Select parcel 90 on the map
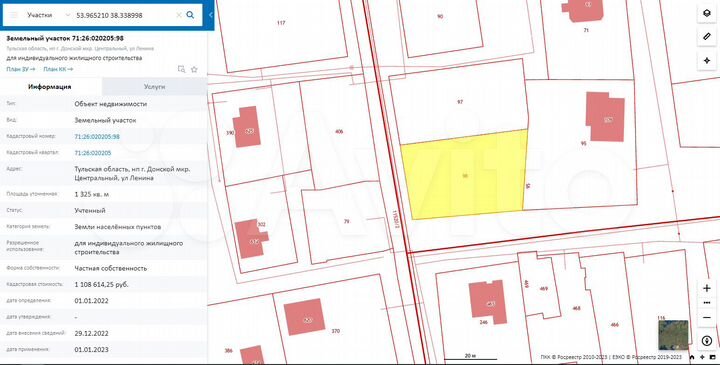This screenshot has width=720, height=365. 440,17
